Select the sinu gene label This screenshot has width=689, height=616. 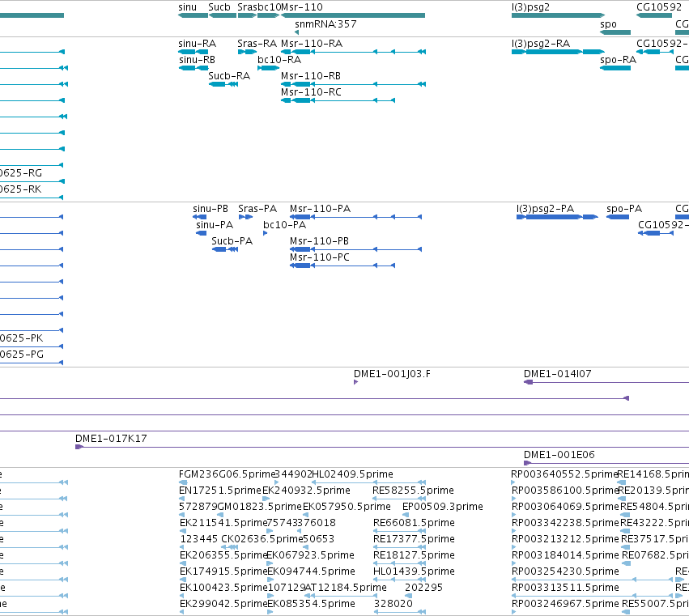188,7
